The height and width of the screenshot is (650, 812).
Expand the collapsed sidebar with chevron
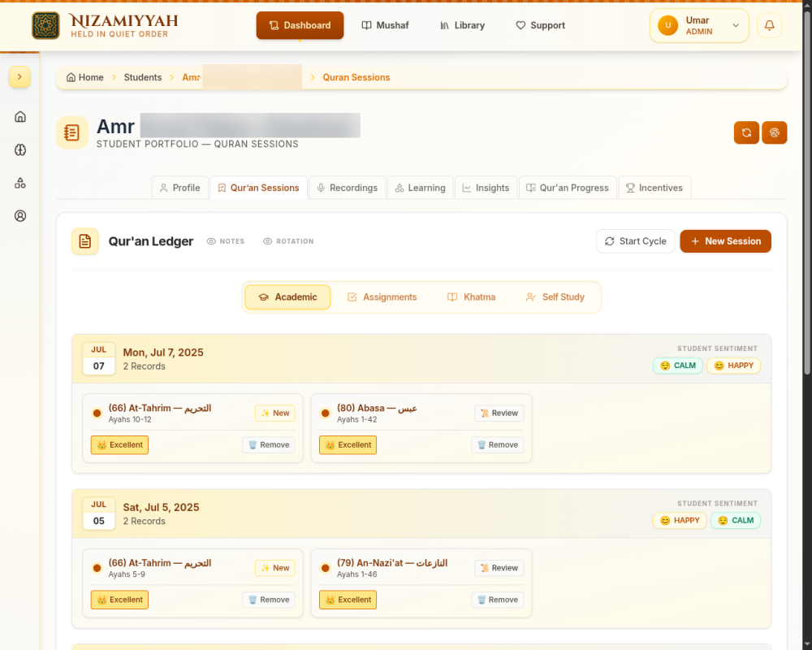pyautogui.click(x=19, y=77)
